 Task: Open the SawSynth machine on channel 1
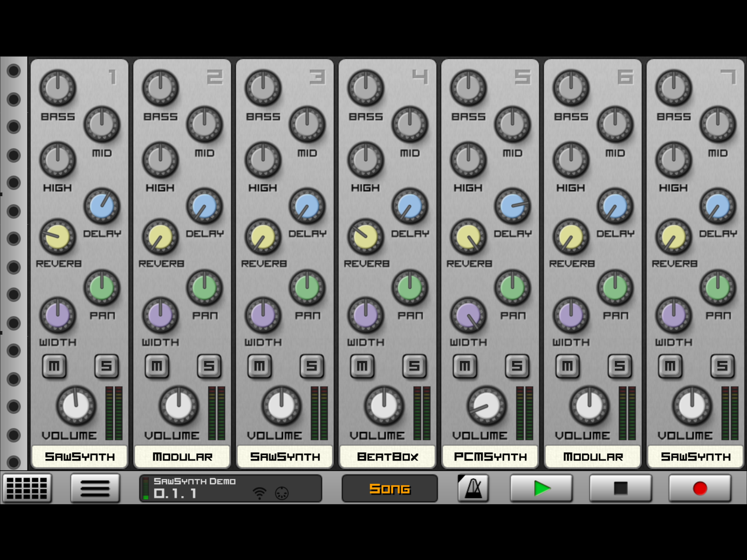tap(80, 457)
